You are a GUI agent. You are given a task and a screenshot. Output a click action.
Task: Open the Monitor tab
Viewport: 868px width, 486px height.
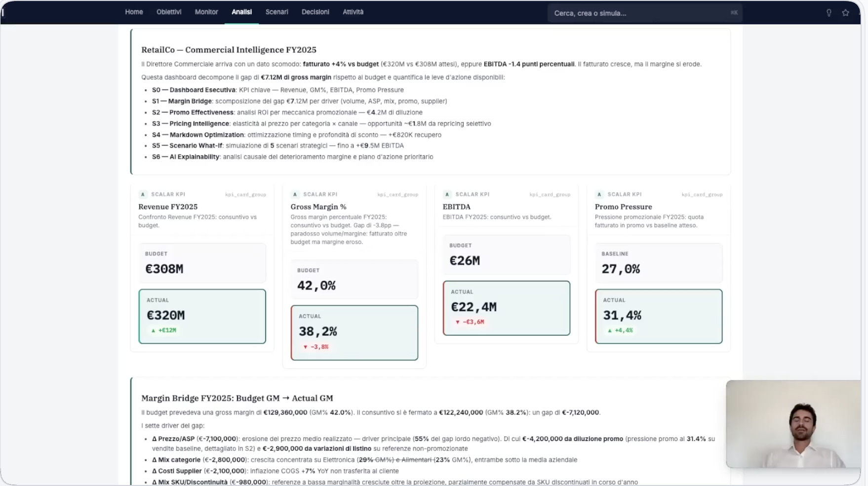pos(206,12)
